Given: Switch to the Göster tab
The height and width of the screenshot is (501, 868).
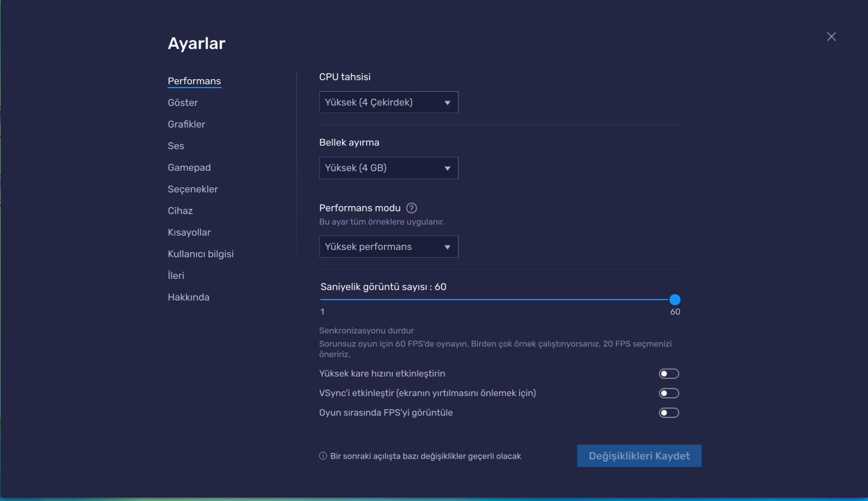Looking at the screenshot, I should pyautogui.click(x=183, y=103).
